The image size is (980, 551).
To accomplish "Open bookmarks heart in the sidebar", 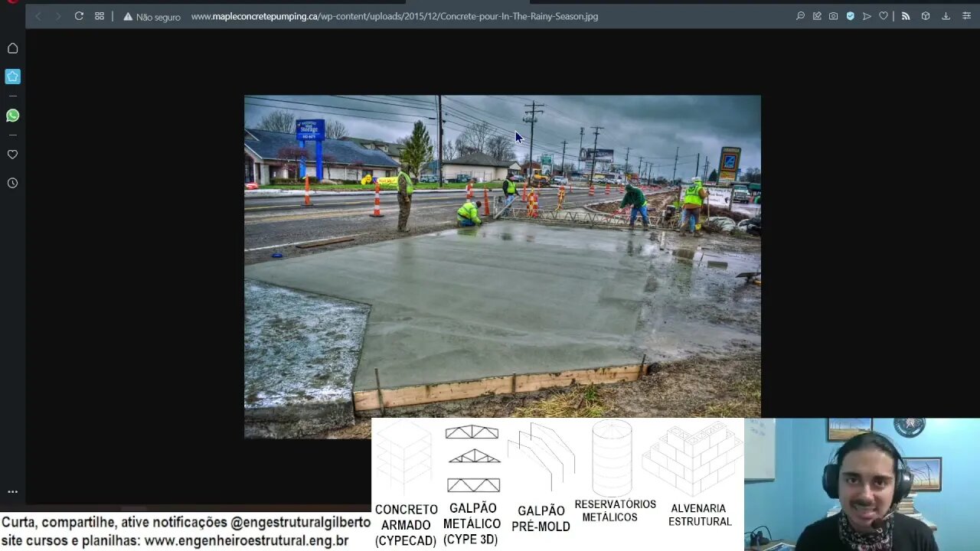I will tap(12, 155).
